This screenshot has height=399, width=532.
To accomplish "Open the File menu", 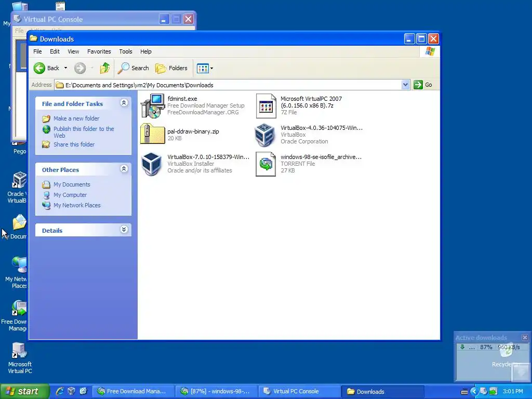I will [x=37, y=51].
